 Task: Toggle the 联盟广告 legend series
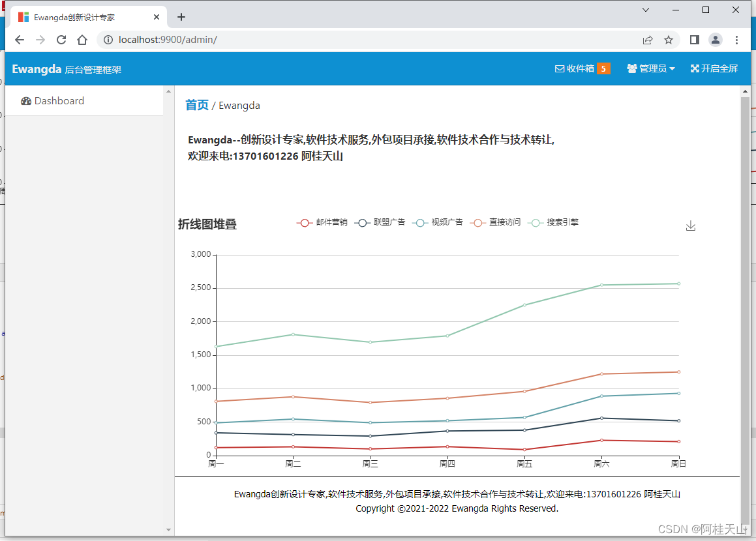(380, 222)
